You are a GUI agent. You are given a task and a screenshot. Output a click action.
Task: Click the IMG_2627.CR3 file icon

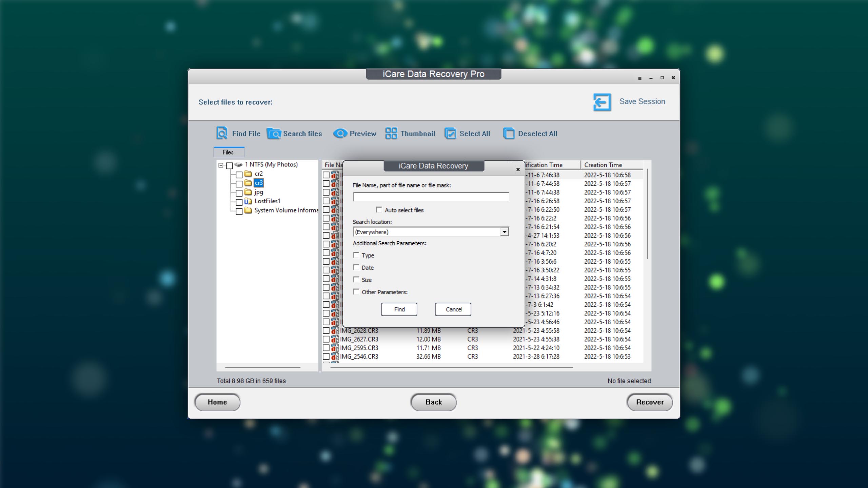tap(335, 339)
